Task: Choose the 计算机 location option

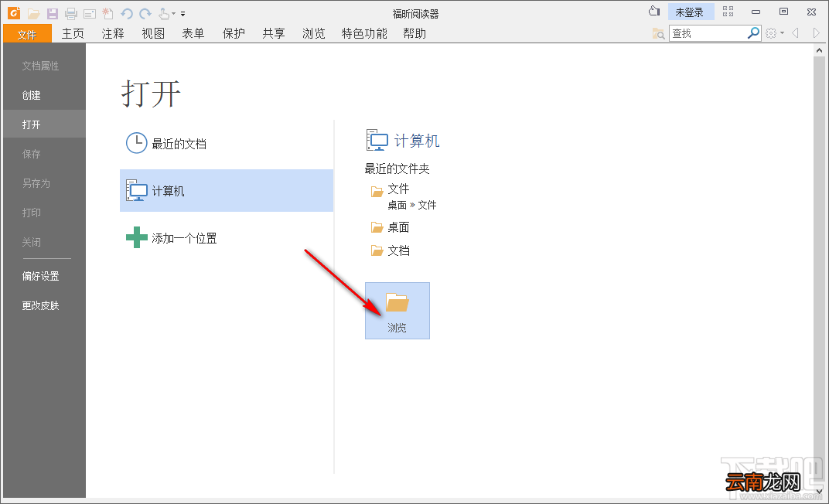Action: click(x=227, y=191)
